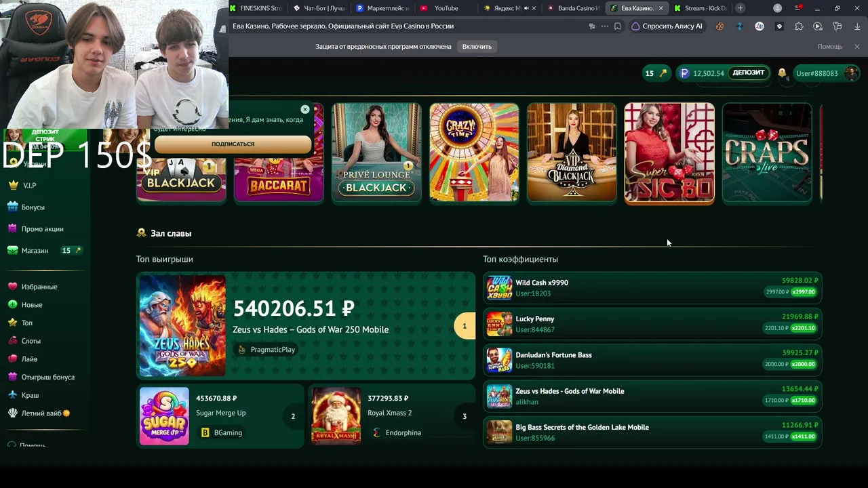The height and width of the screenshot is (488, 868).
Task: Switch to the Banda Casino tab
Action: (572, 8)
